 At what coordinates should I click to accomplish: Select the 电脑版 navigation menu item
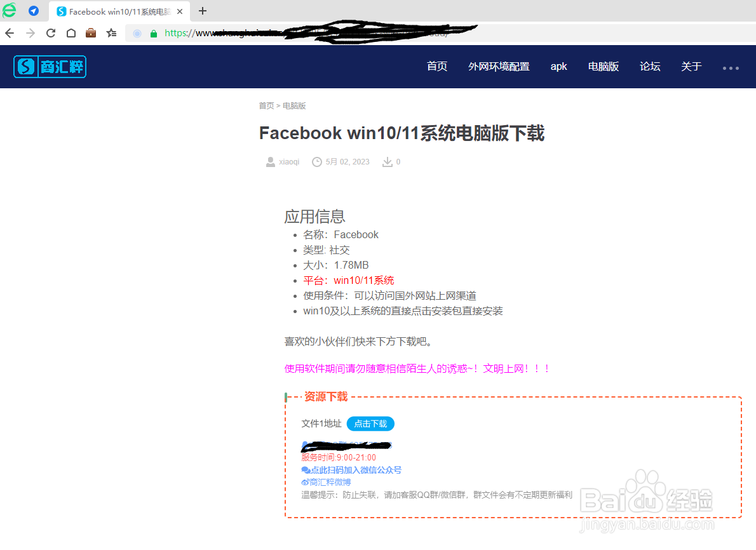click(603, 66)
